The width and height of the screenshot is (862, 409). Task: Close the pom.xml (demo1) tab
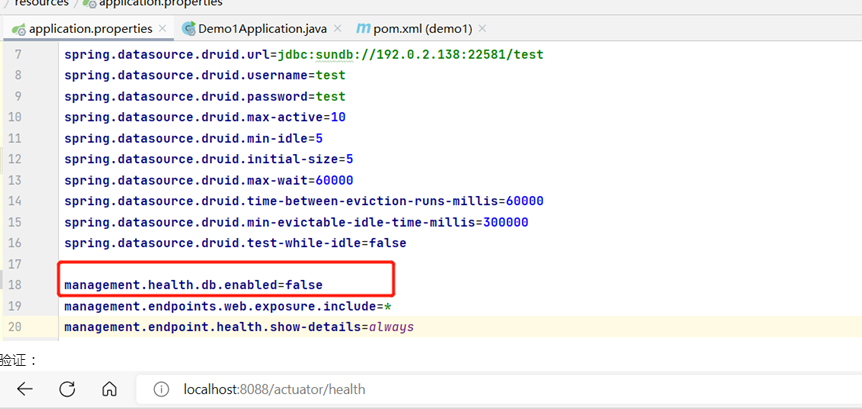click(x=482, y=28)
